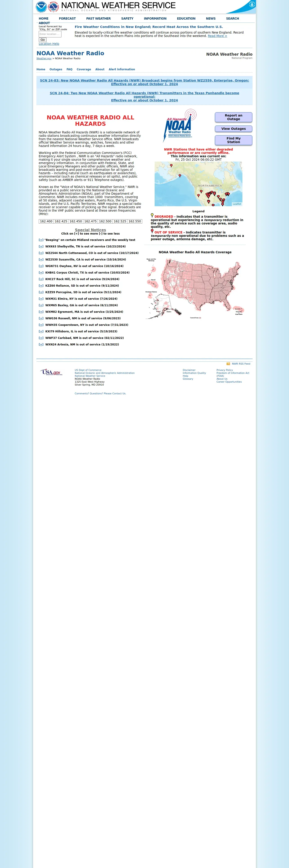Open the NWR All Hazards coverage map image
The height and width of the screenshot is (868, 289).
coord(195,288)
